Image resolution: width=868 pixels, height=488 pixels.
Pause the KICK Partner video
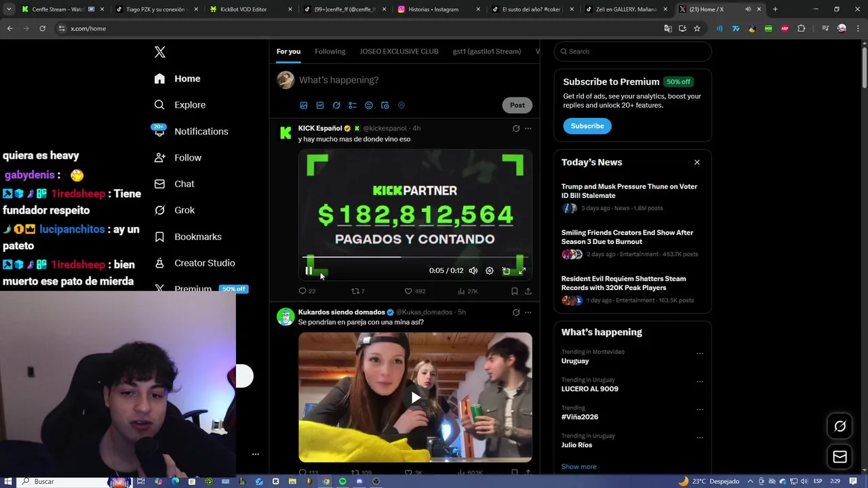[309, 270]
